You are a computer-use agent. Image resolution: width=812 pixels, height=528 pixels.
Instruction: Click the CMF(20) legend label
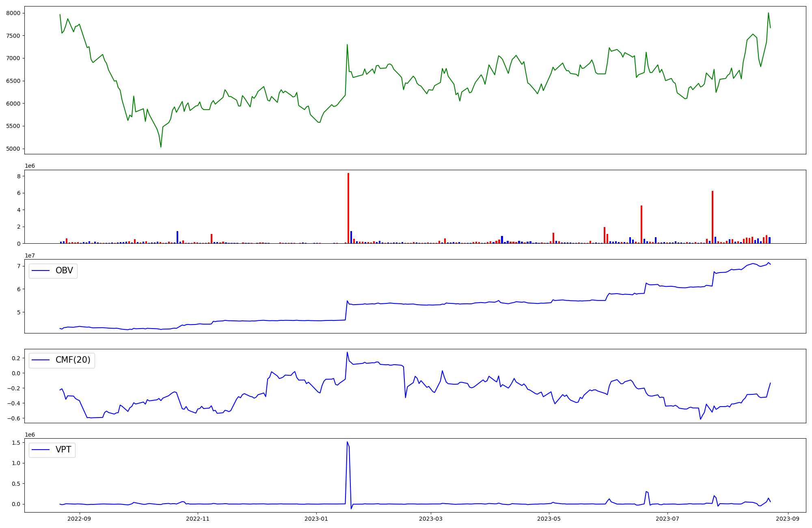[73, 360]
